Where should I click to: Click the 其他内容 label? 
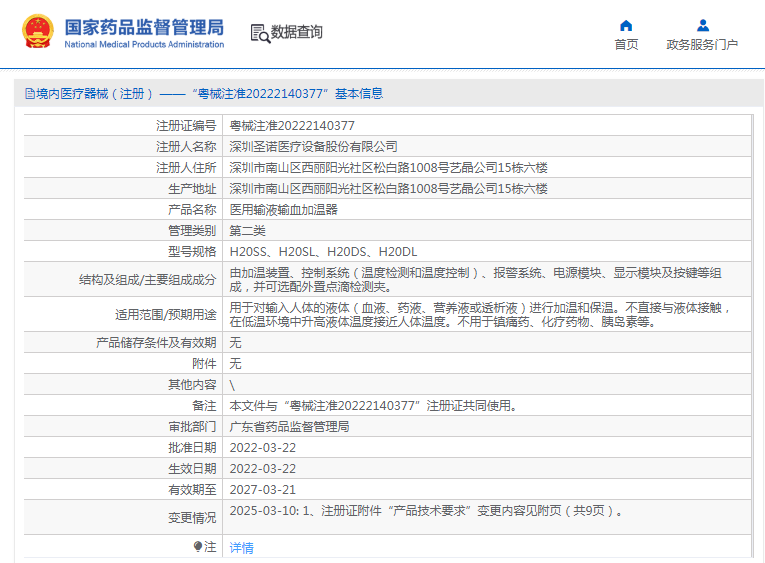click(x=192, y=385)
